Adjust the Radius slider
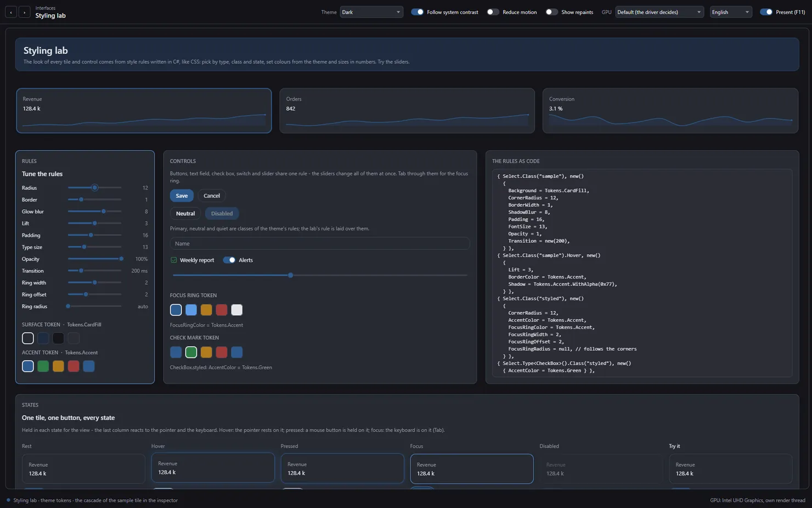The width and height of the screenshot is (812, 508). tap(94, 188)
